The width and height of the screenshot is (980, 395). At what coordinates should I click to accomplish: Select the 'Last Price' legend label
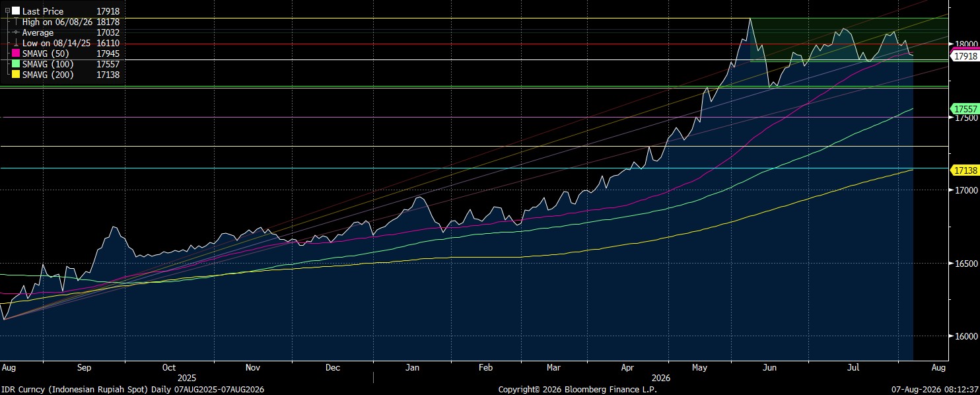pyautogui.click(x=43, y=11)
